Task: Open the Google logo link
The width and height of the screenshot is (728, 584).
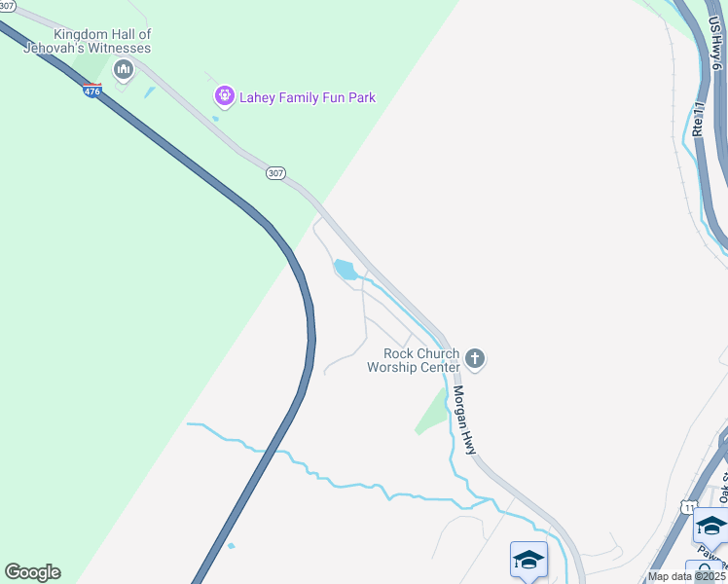Action: (32, 572)
